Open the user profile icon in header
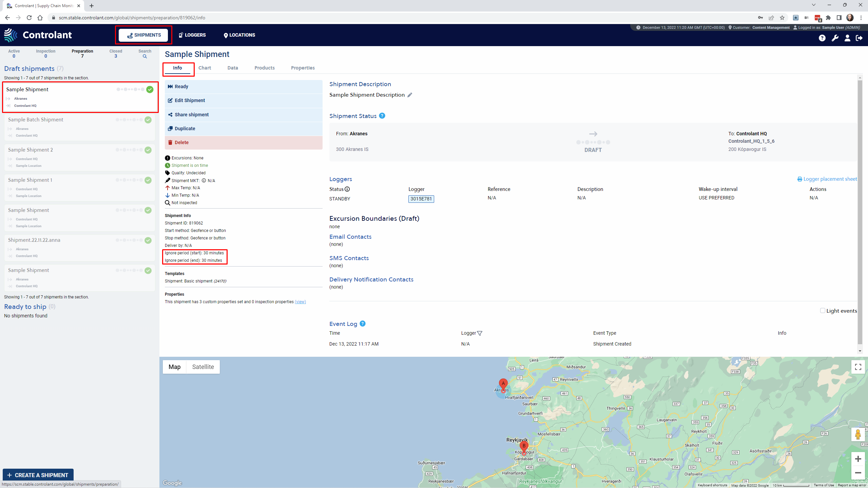The height and width of the screenshot is (488, 868). [847, 38]
